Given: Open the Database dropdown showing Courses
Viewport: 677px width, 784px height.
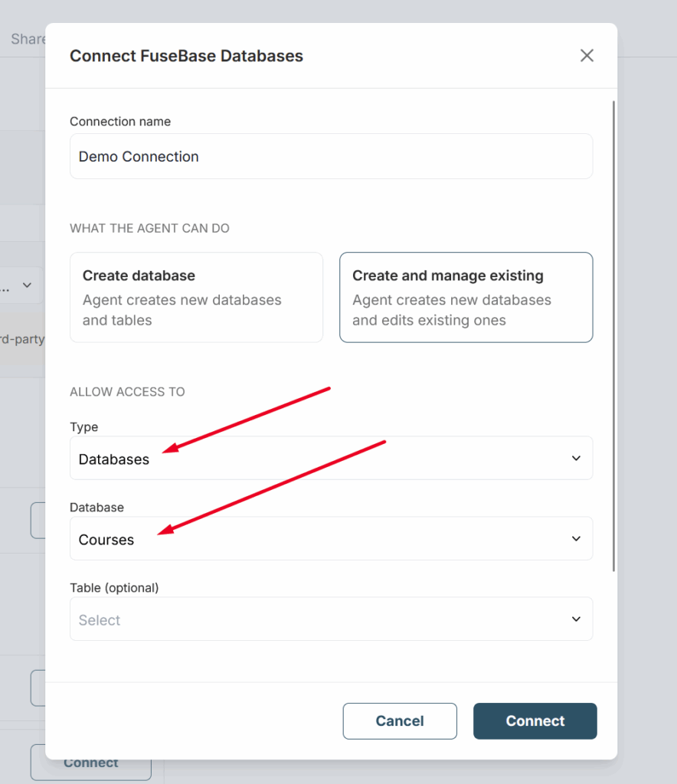Looking at the screenshot, I should pyautogui.click(x=331, y=538).
